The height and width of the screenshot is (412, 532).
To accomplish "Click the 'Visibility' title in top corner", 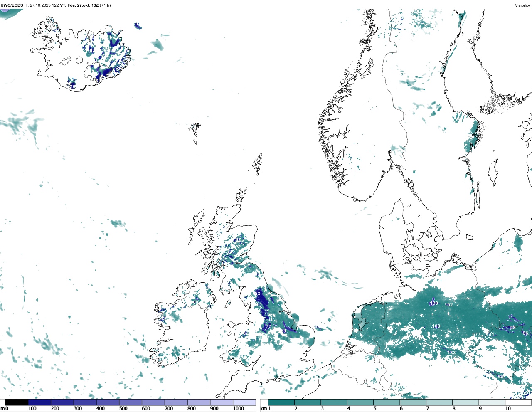I will pyautogui.click(x=522, y=5).
